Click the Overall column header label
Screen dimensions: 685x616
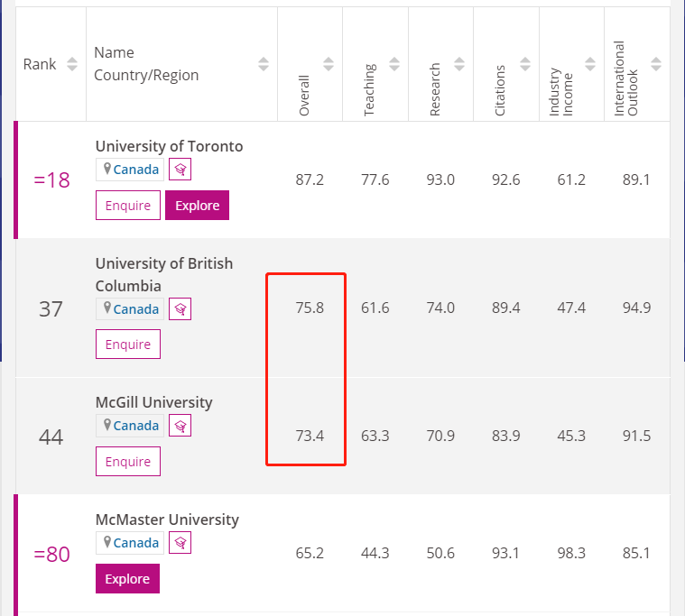[304, 96]
